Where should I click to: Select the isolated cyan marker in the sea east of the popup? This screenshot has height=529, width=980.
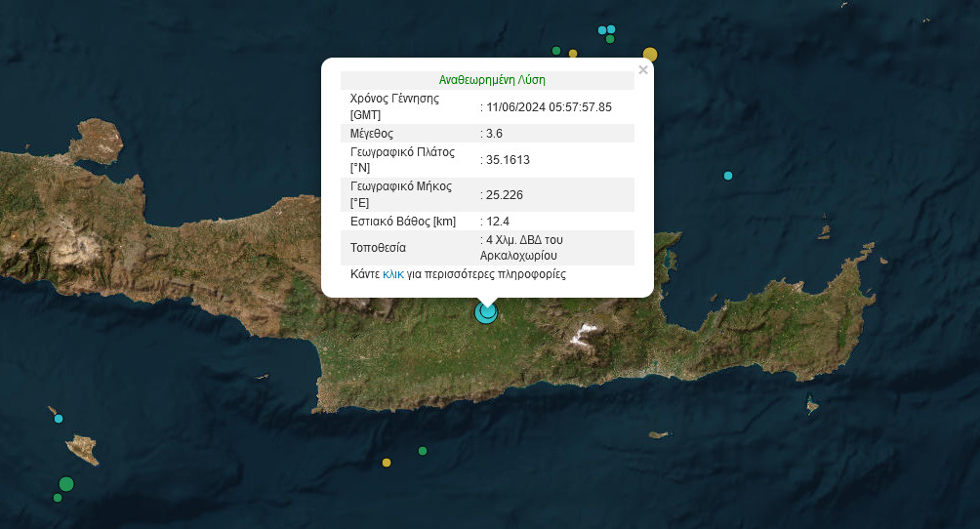728,176
